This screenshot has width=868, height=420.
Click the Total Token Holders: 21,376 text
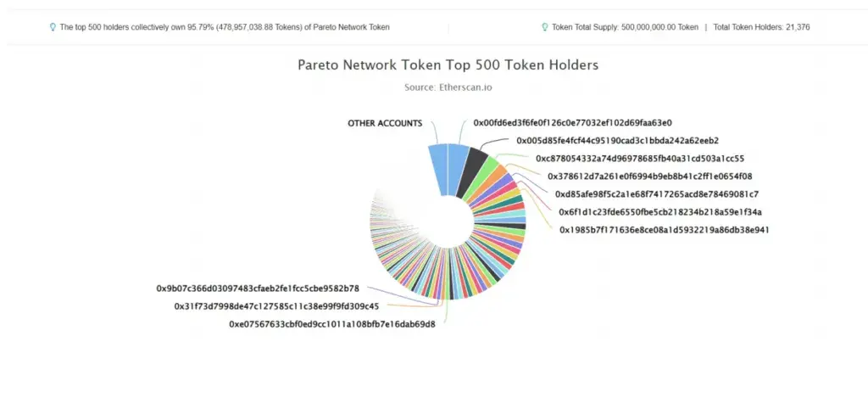point(761,27)
